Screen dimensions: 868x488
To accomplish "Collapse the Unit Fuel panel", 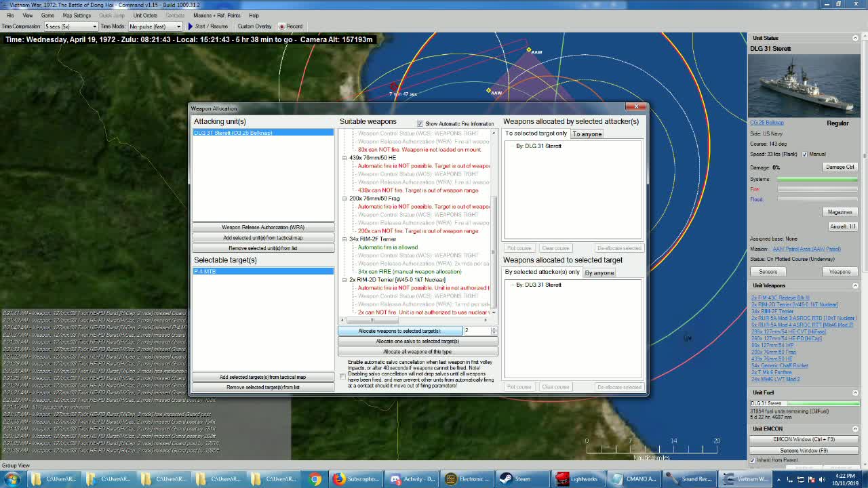I will point(855,392).
